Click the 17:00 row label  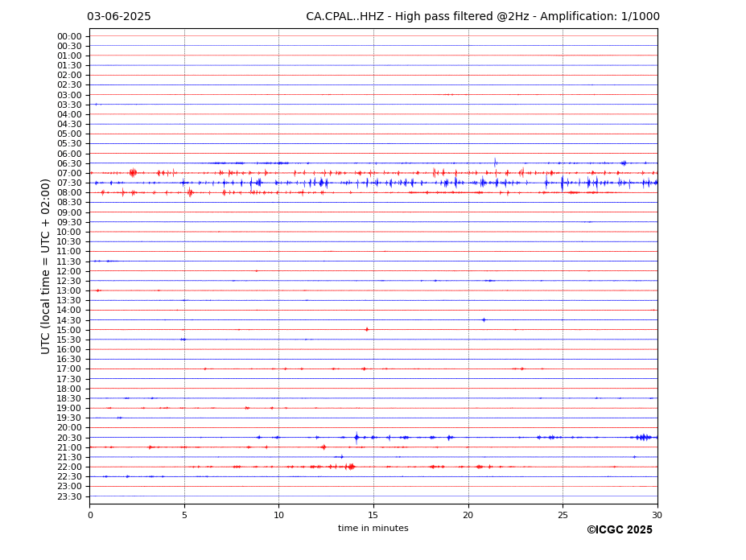click(x=69, y=369)
